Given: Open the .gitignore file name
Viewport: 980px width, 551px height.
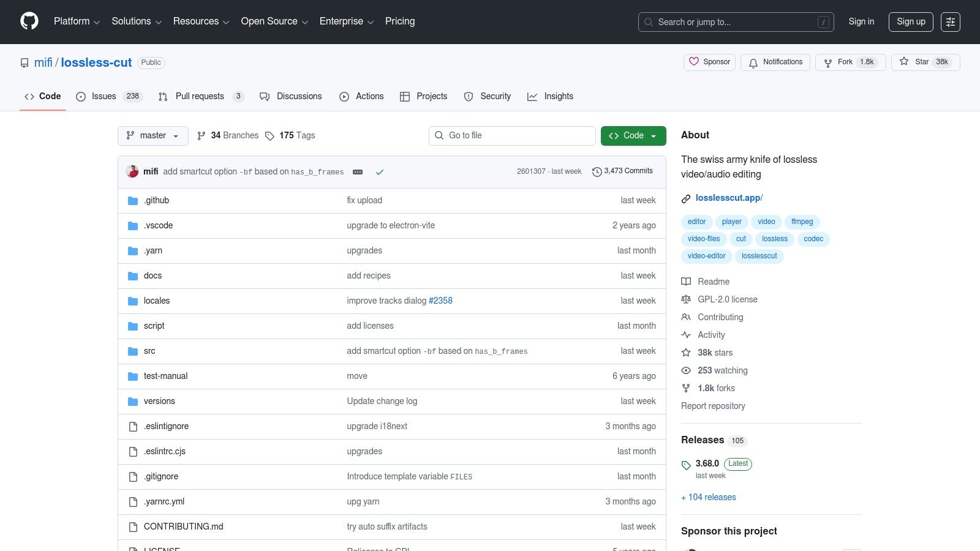Looking at the screenshot, I should point(161,476).
